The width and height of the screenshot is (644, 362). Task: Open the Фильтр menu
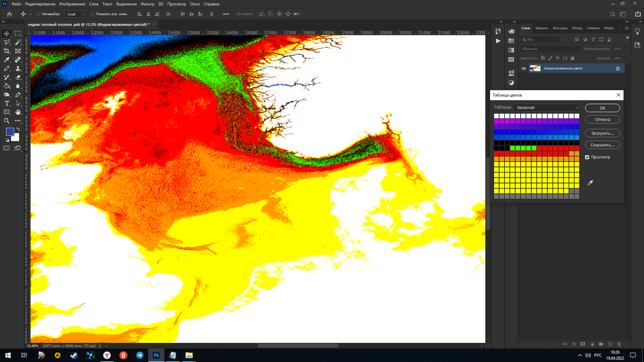pyautogui.click(x=147, y=4)
